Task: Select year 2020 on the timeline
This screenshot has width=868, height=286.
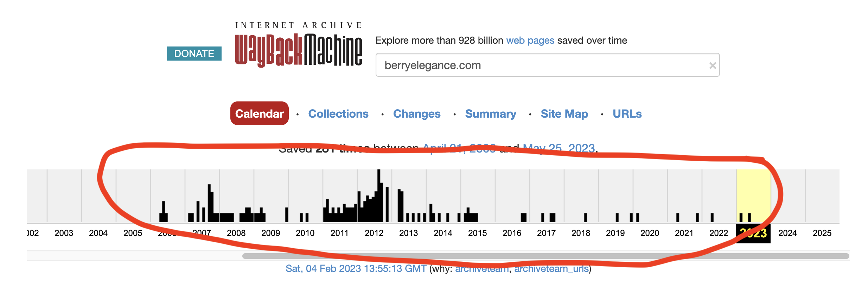Action: point(650,233)
